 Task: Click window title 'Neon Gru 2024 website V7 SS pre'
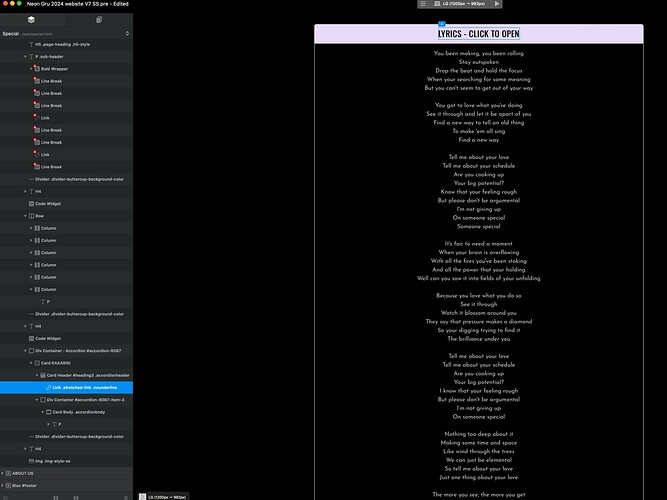click(x=67, y=4)
